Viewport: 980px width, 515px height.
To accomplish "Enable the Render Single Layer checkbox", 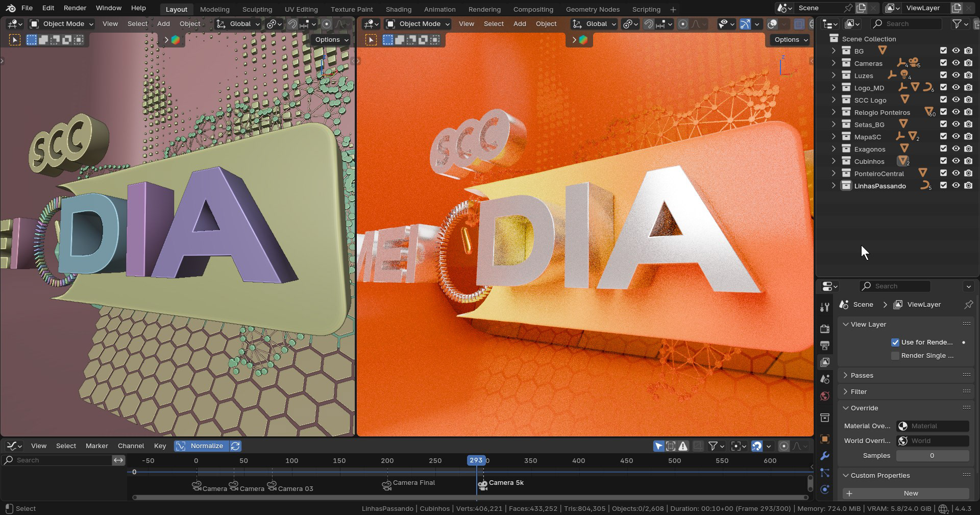I will tap(895, 356).
